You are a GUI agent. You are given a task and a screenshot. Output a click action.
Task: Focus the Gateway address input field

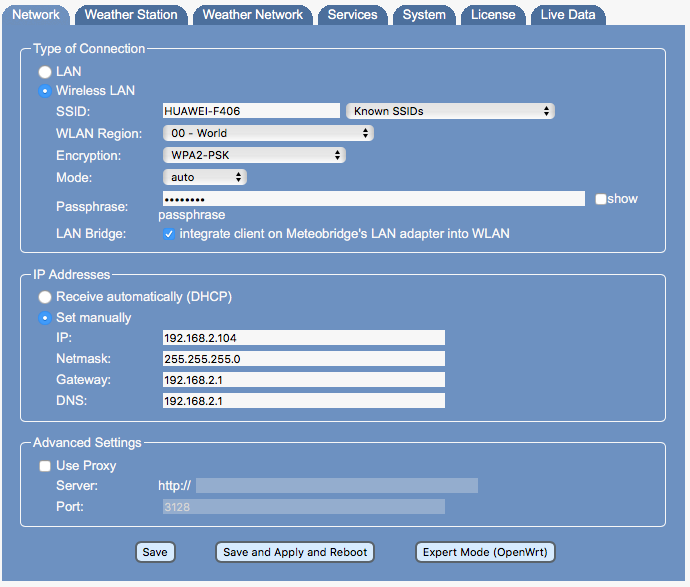(303, 380)
